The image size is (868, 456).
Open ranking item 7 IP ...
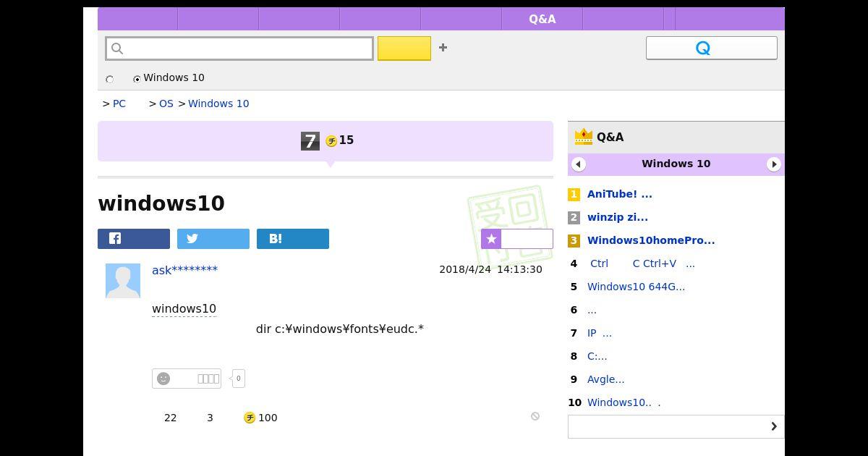coord(600,333)
